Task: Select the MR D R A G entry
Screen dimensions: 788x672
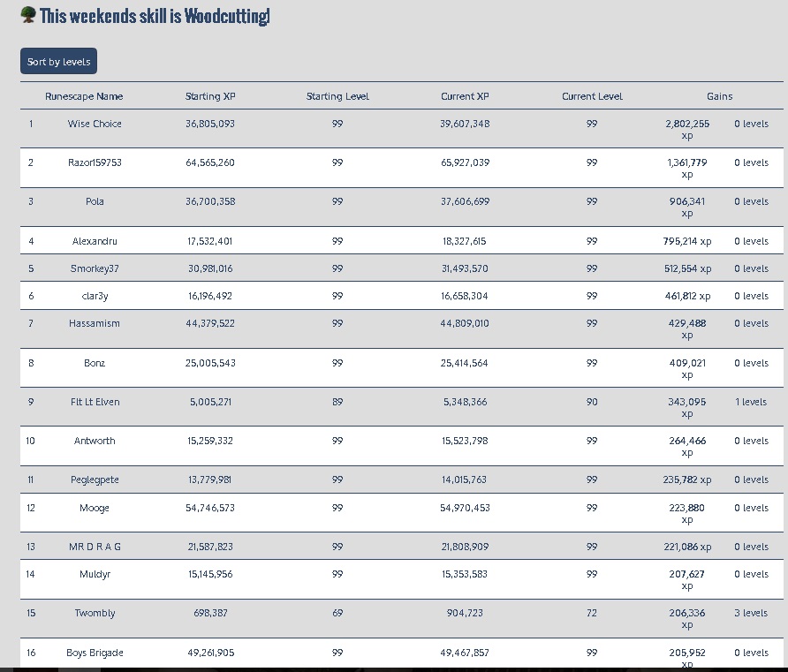Action: [95, 547]
